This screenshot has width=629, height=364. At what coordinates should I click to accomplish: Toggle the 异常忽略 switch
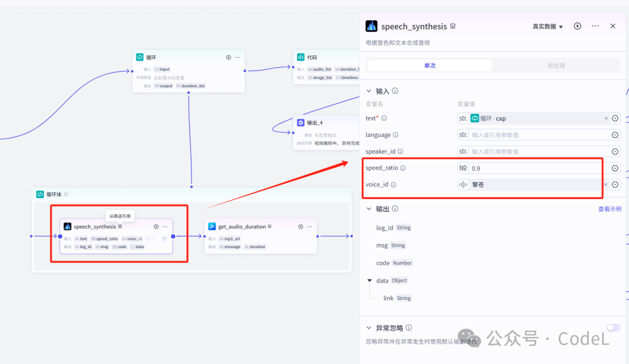613,328
